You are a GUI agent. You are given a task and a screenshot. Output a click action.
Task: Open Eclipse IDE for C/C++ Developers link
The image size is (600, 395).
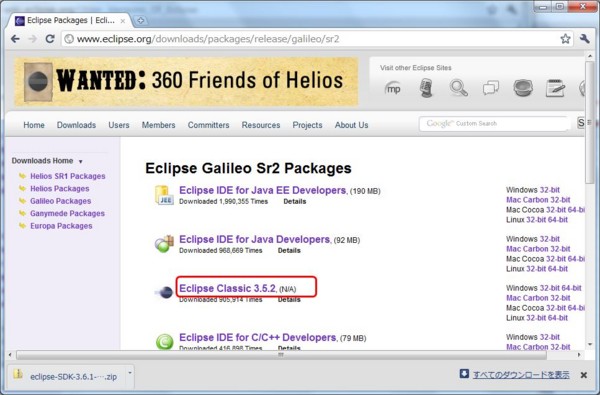point(258,337)
